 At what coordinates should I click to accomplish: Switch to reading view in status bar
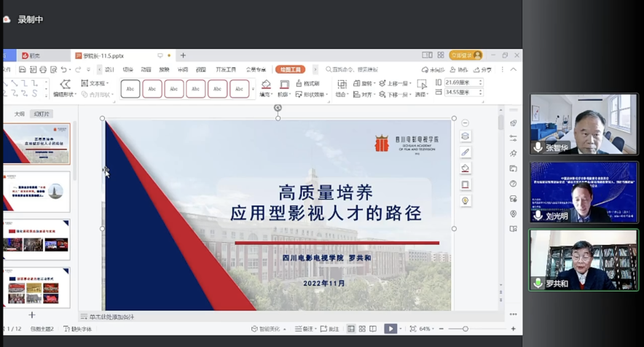tap(373, 329)
